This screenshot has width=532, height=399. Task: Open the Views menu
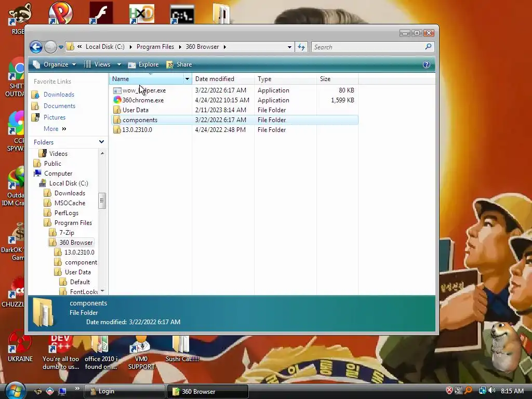tap(97, 64)
